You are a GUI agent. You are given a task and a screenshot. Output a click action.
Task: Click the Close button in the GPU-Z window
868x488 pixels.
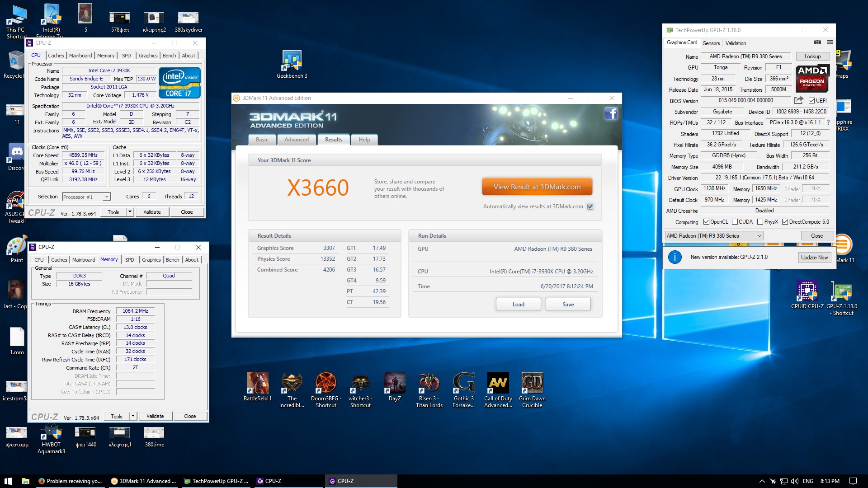tap(817, 236)
